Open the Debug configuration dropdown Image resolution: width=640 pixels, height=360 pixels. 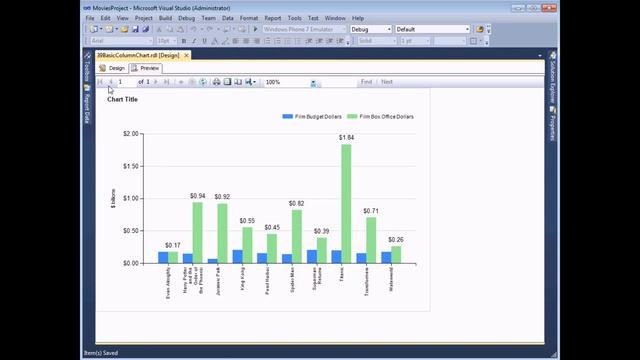371,29
